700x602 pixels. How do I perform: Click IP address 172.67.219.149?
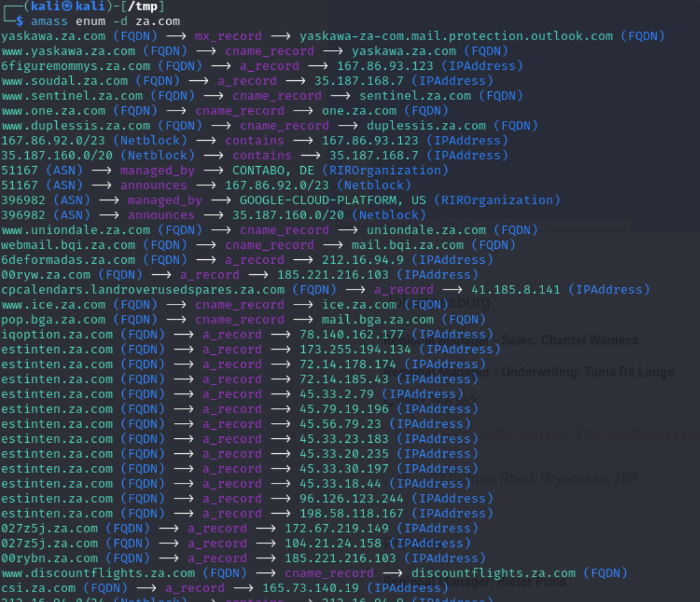tap(337, 529)
